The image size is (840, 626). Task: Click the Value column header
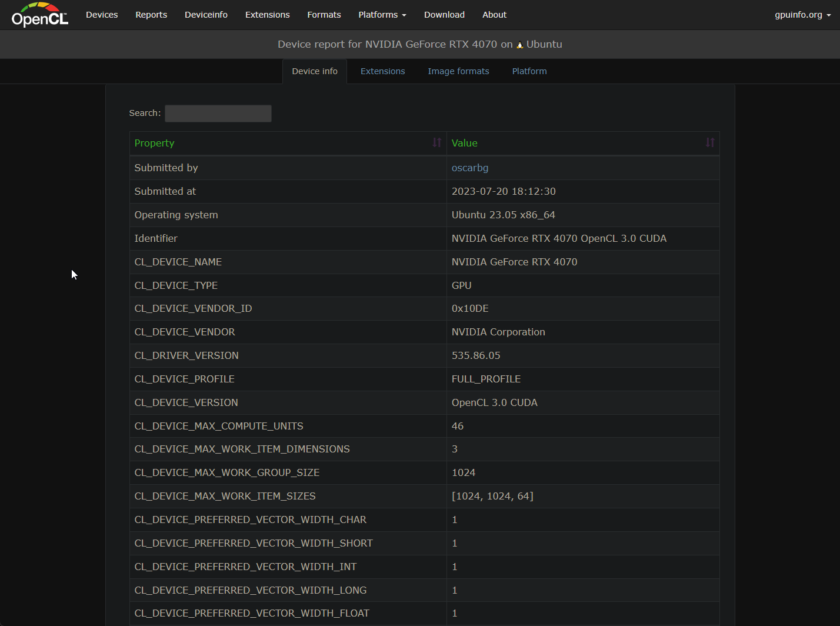point(583,143)
